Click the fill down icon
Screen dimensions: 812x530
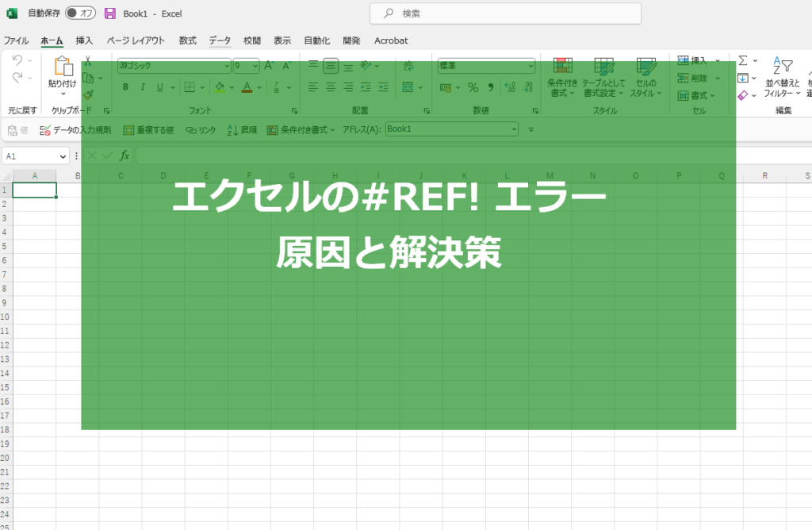click(x=742, y=79)
